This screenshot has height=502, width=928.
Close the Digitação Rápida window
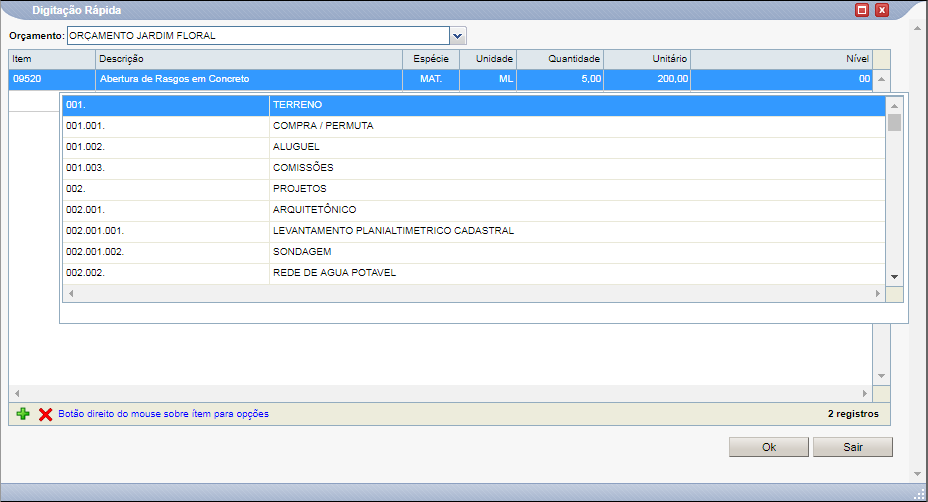[882, 10]
